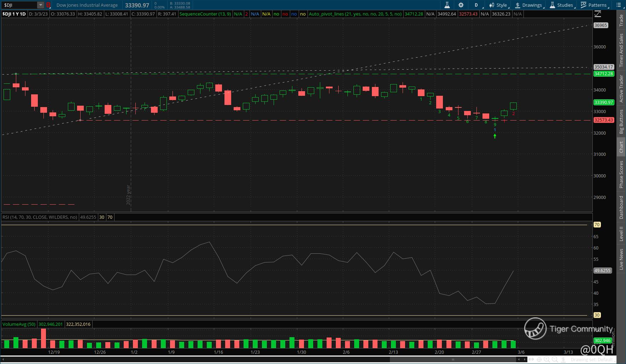Viewport: 626px width, 364px height.
Task: Click the drawing tool icon in bottom bar
Action: point(563,360)
